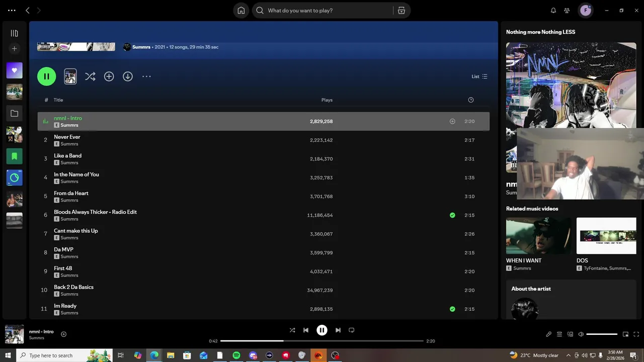Image resolution: width=644 pixels, height=362 pixels.
Task: Open lyrics microphone icon in player bar
Action: coord(549,334)
